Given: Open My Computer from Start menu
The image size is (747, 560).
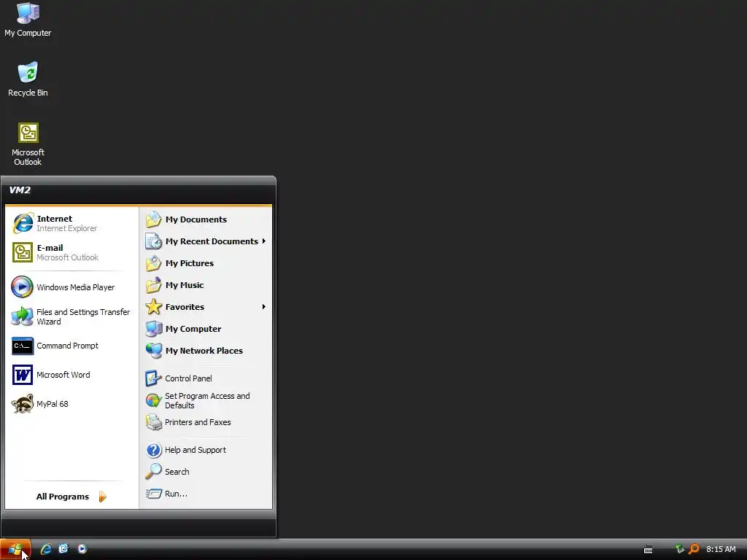Looking at the screenshot, I should point(206,329).
